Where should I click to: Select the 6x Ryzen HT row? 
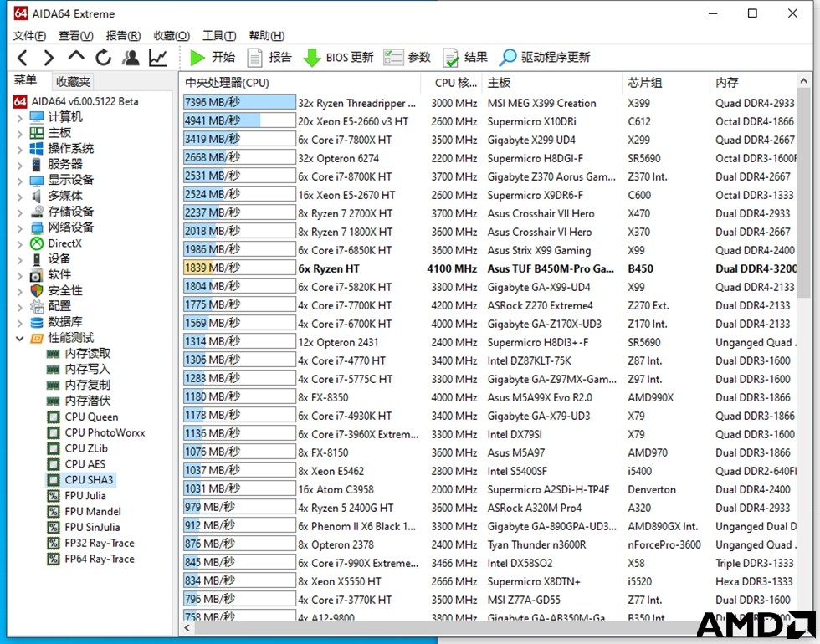point(489,268)
